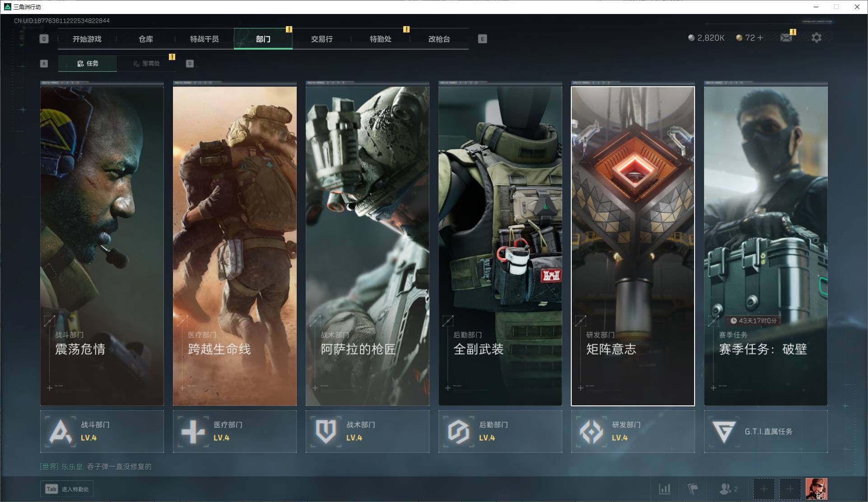Screen dimensions: 868x502
Task: Open the 改枪台 tab
Action: [439, 39]
